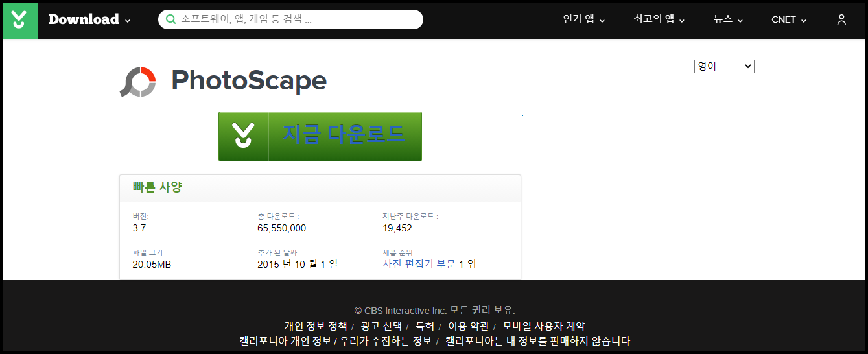The height and width of the screenshot is (354, 868).
Task: Click the 빠른 사양 section header
Action: pyautogui.click(x=158, y=187)
